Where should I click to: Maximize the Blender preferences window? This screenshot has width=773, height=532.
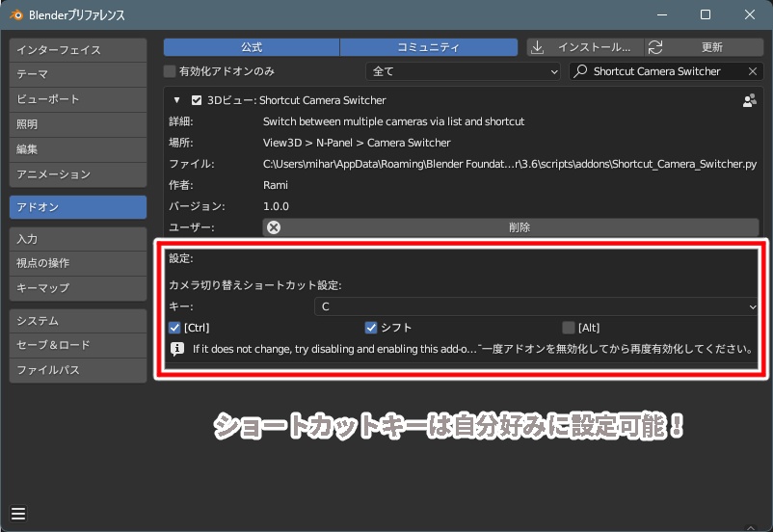706,14
